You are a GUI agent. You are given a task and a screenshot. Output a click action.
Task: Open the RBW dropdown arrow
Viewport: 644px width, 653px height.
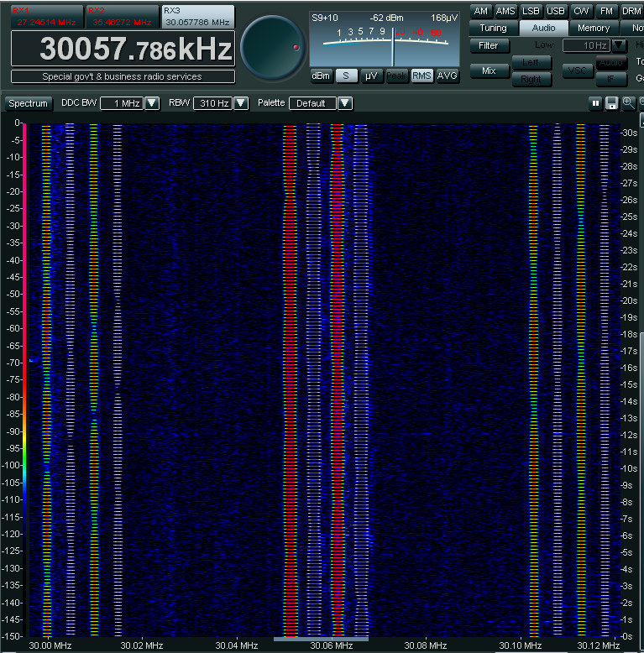[x=241, y=103]
